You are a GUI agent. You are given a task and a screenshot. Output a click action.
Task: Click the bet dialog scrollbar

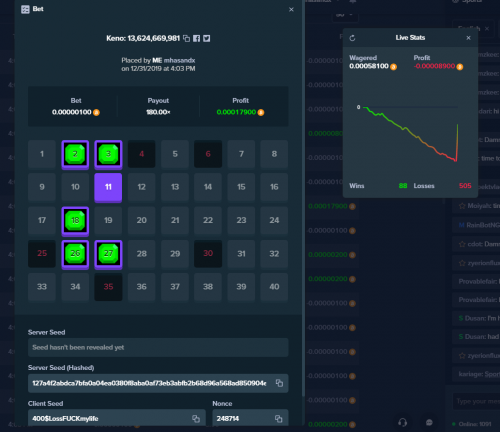click(x=303, y=200)
